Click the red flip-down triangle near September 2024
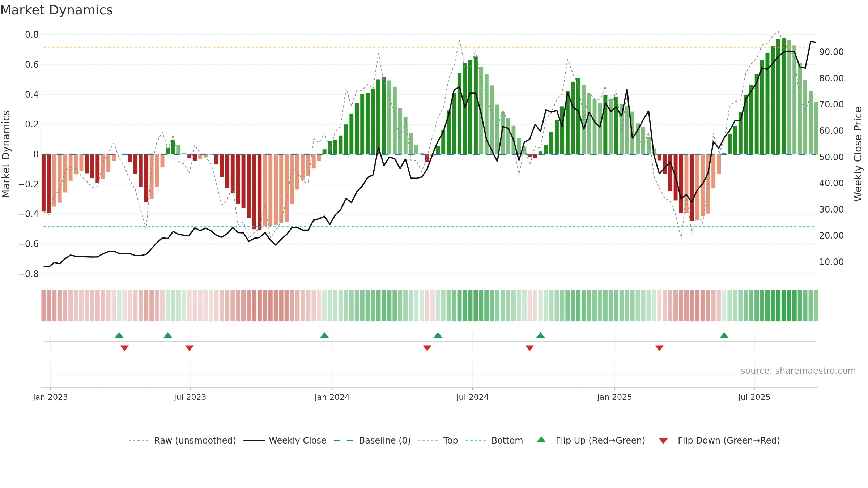Viewport: 868px width, 488px height. click(530, 348)
